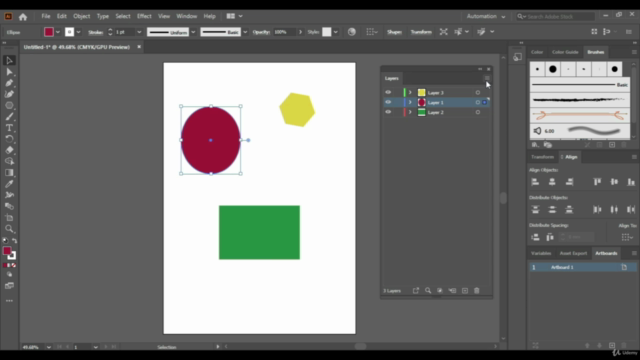Open Uniform width profile dropdown
The height and width of the screenshot is (360, 640).
point(193,32)
